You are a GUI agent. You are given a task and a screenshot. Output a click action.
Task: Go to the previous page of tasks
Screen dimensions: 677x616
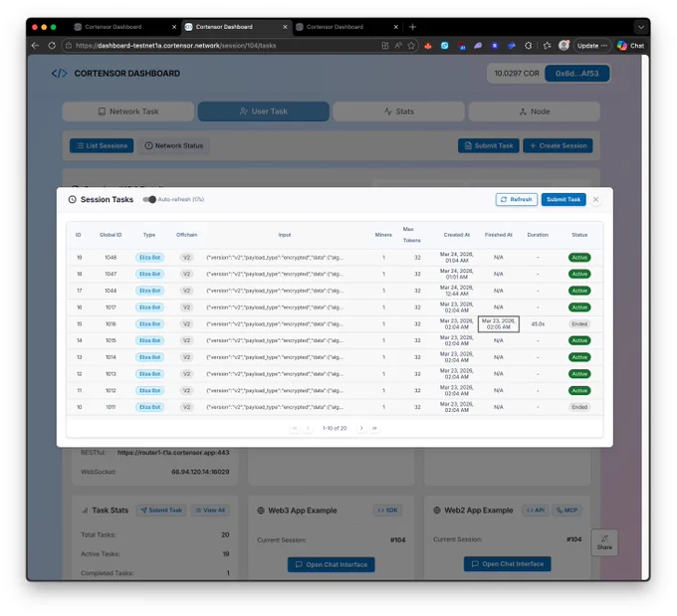[308, 428]
